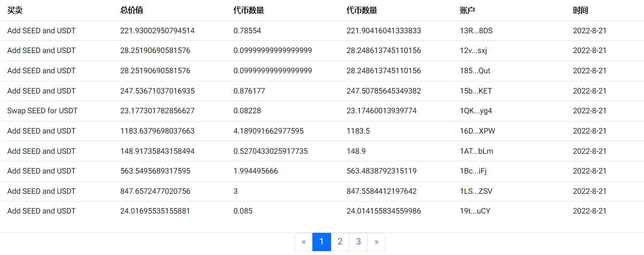This screenshot has height=255, width=644.
Task: Click total value 563.5495689317595
Action: pos(155,171)
